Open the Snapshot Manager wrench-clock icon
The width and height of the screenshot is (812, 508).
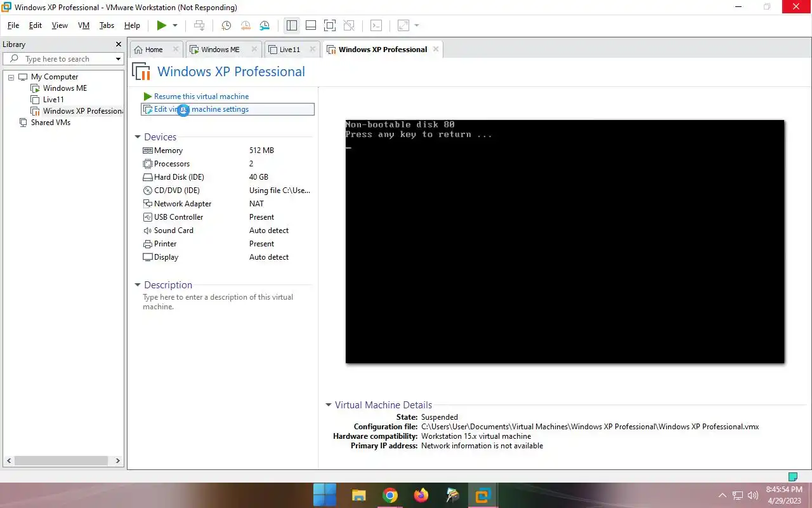click(x=265, y=25)
